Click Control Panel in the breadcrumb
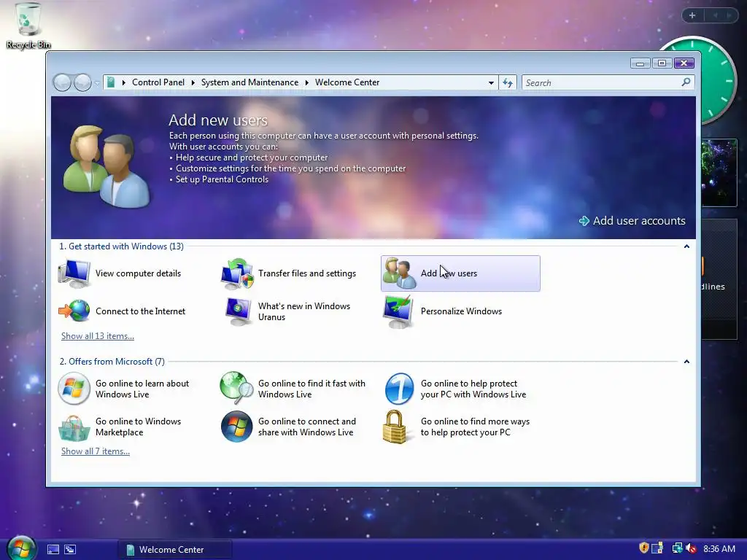Screen dimensions: 747x560 click(158, 82)
